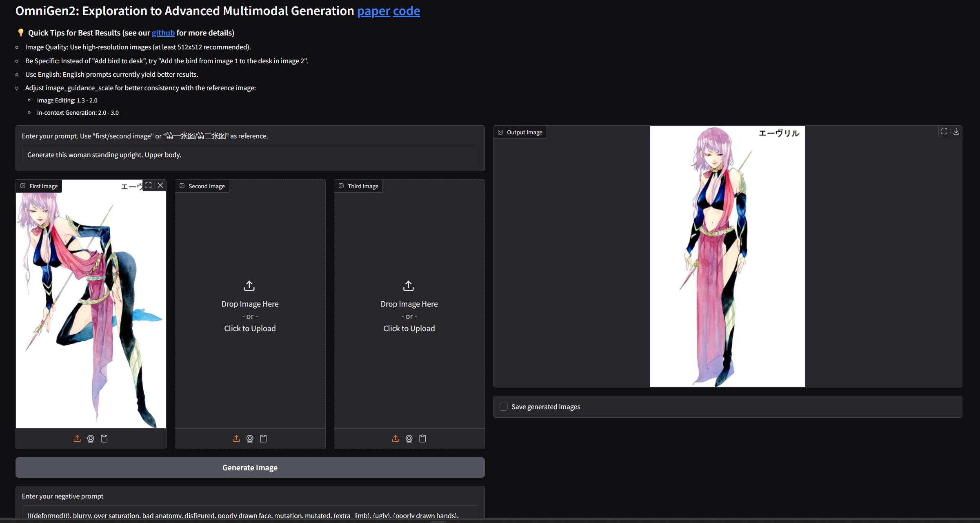Click the Second Image webcam icon
The height and width of the screenshot is (523, 980).
tap(250, 438)
